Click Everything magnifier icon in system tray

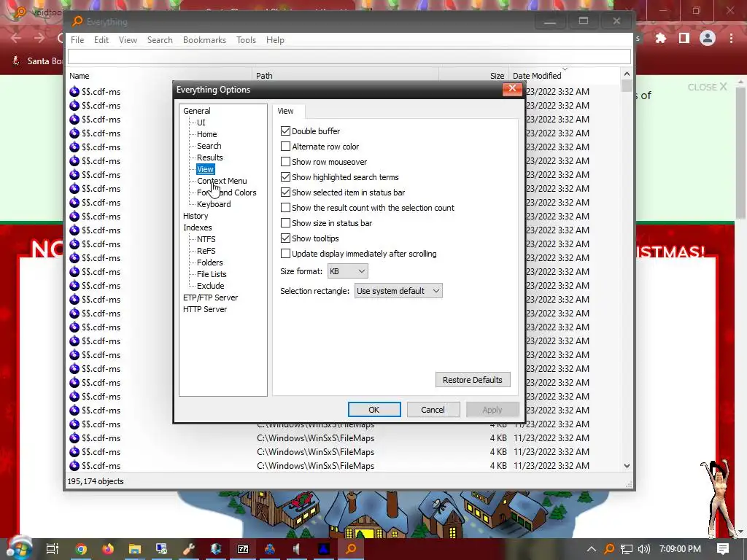coord(609,549)
